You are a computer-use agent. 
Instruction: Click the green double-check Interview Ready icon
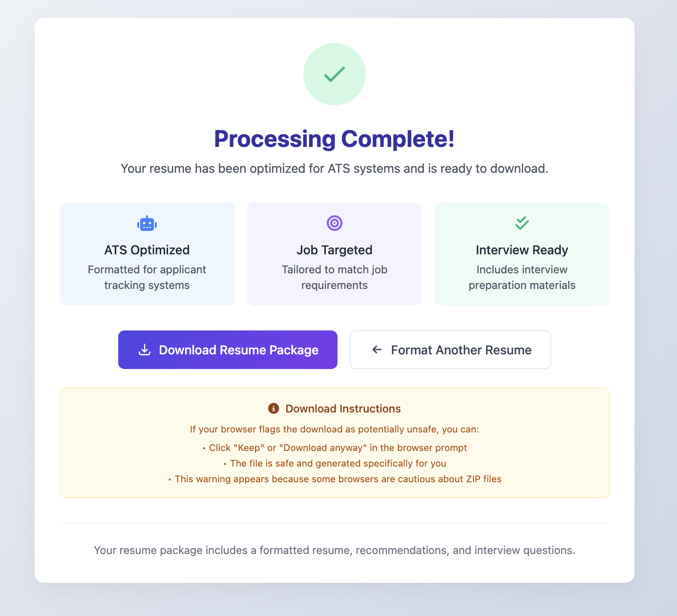522,223
